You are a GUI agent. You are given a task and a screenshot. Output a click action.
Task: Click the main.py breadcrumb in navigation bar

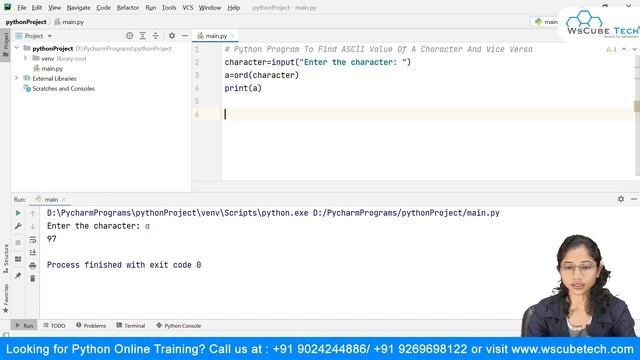69,22
